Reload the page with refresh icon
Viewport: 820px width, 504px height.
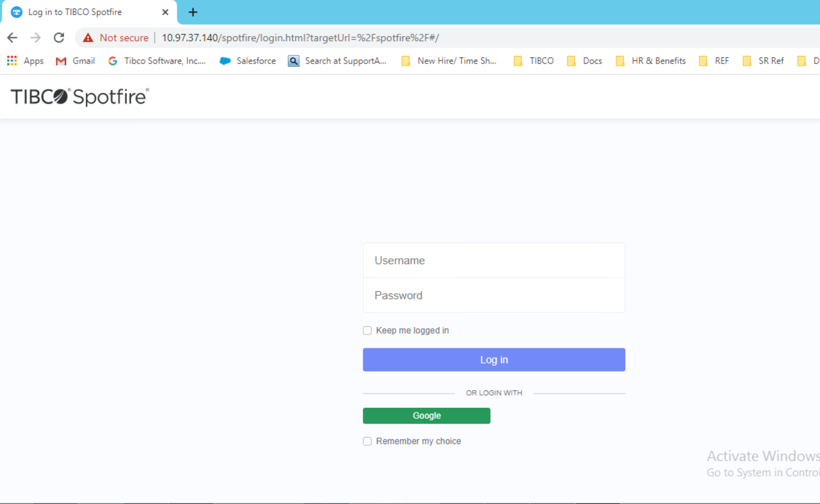[x=59, y=38]
